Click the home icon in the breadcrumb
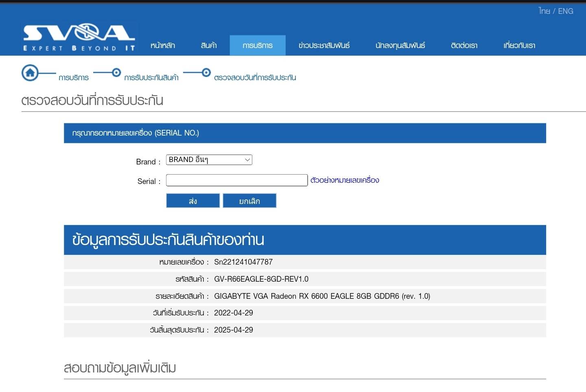 tap(30, 73)
